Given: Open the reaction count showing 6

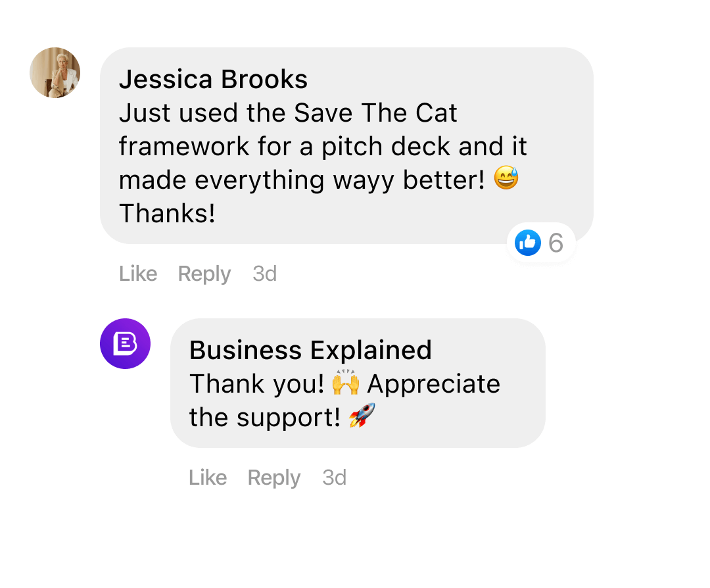Looking at the screenshot, I should pyautogui.click(x=556, y=243).
